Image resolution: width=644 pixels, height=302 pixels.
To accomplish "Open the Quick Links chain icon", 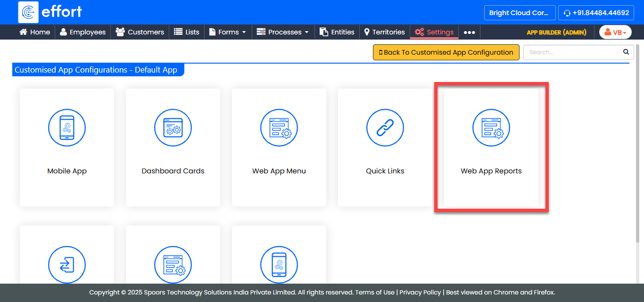I will tap(385, 128).
